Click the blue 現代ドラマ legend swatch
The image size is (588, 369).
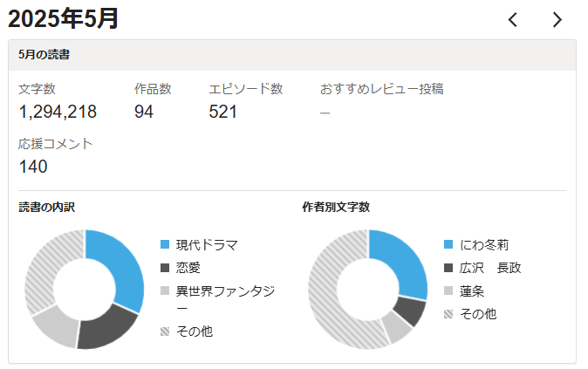(166, 245)
